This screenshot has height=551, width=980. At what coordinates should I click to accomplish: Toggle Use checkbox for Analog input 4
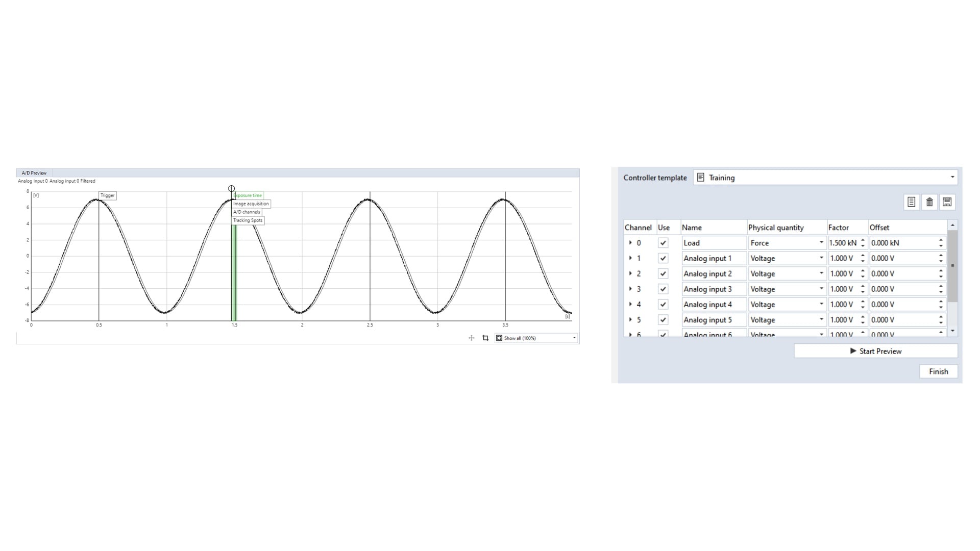point(663,304)
